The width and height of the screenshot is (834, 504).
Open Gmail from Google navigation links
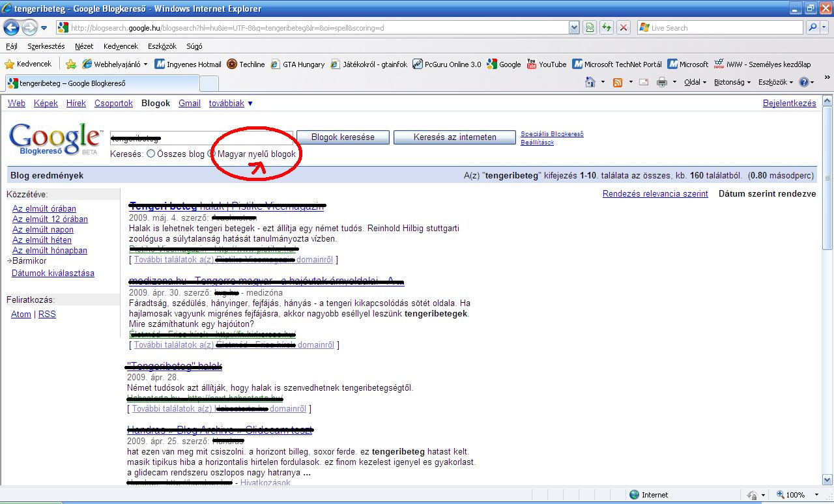[x=190, y=104]
